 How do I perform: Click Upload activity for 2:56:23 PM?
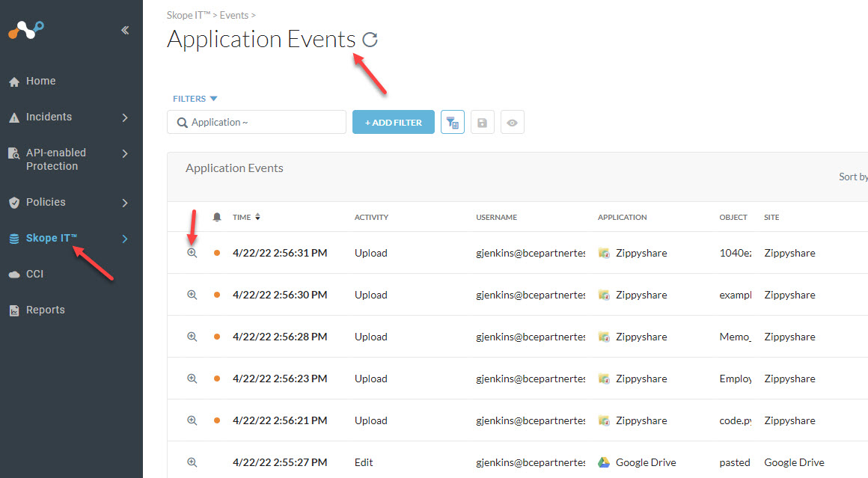pos(371,379)
